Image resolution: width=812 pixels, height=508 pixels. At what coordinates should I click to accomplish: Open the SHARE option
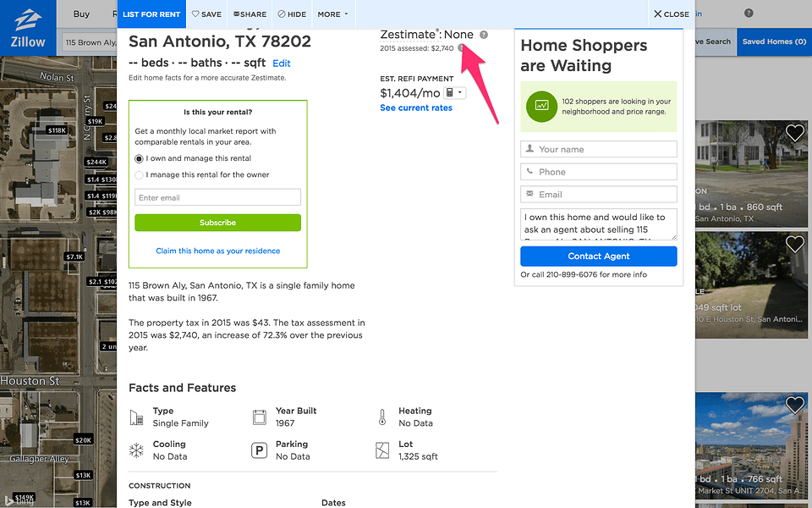point(249,14)
